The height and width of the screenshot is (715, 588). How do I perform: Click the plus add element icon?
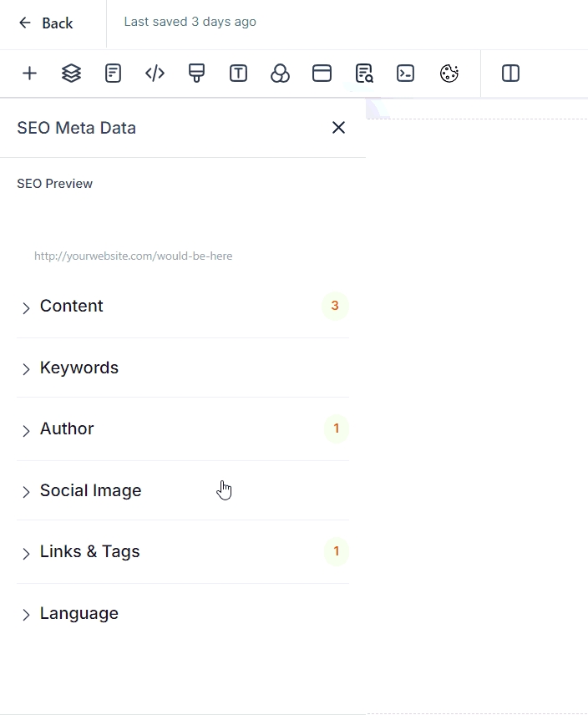click(29, 74)
